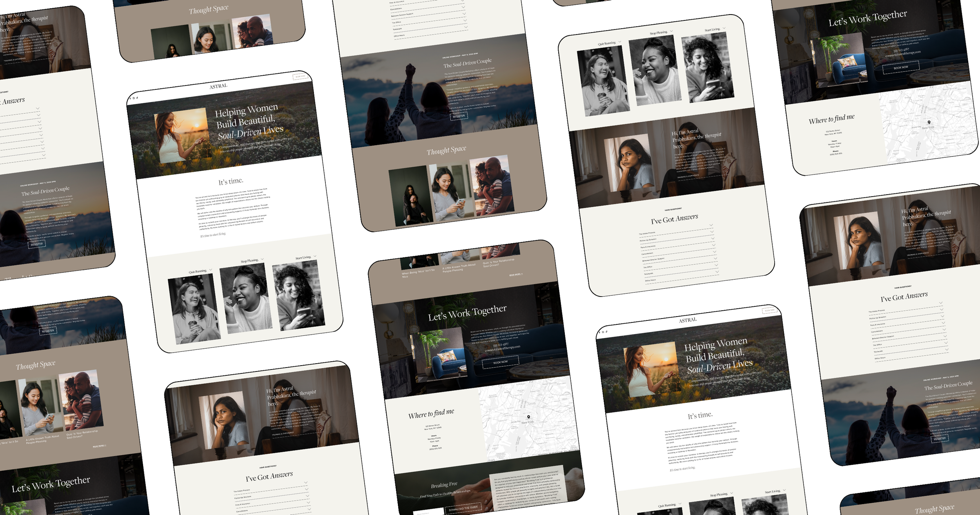Screen dimensions: 980x515
Task: Expand Stop Pleasing on ASTRAL page with full portraits
Action: (252, 260)
